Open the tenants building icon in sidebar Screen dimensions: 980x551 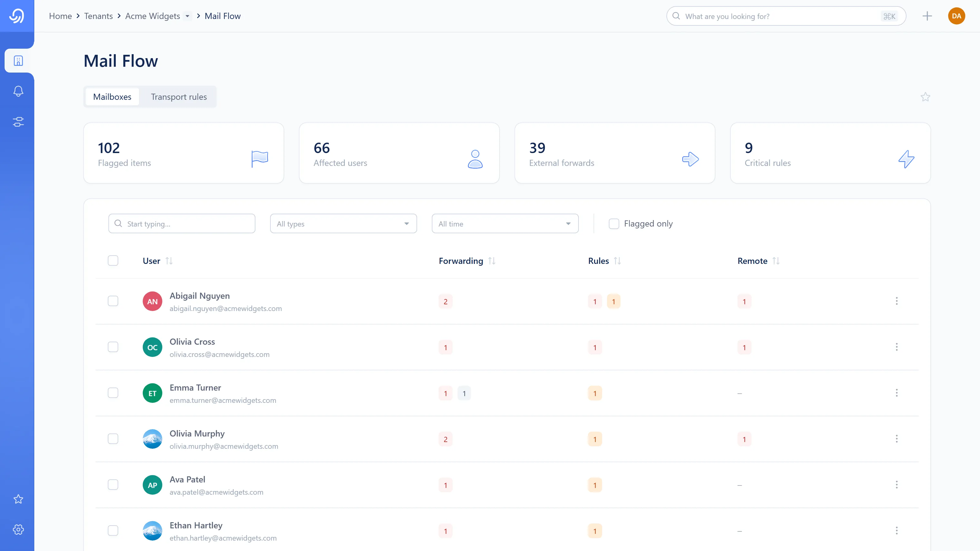click(18, 61)
